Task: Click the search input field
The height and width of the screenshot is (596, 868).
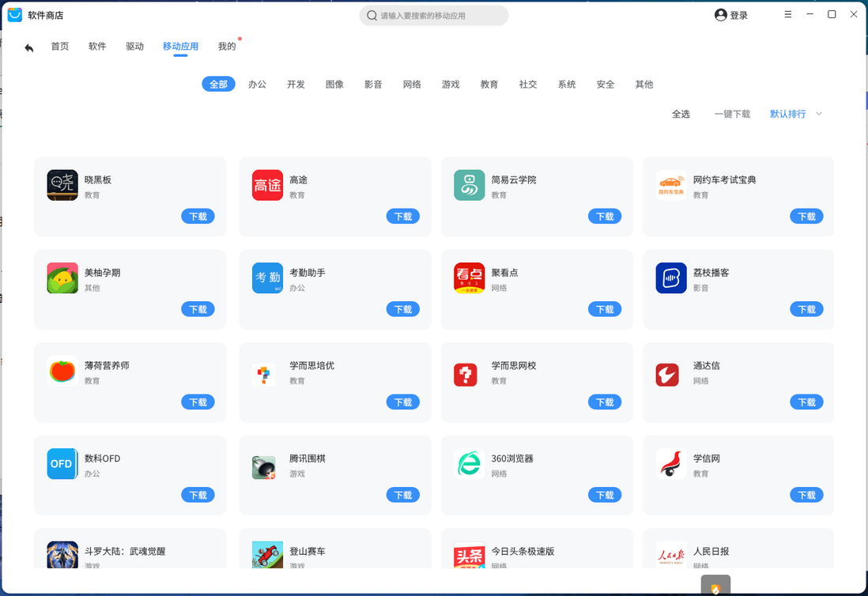Action: click(x=433, y=15)
